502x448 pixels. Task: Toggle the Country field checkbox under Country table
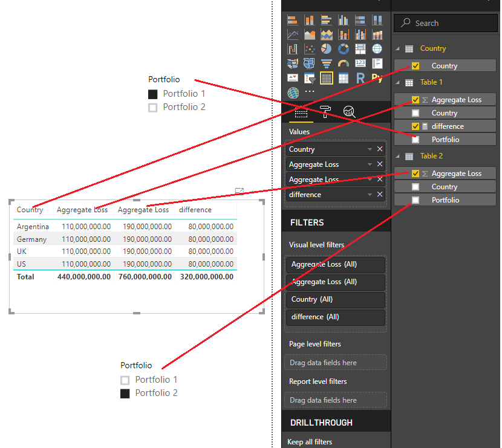coord(416,66)
